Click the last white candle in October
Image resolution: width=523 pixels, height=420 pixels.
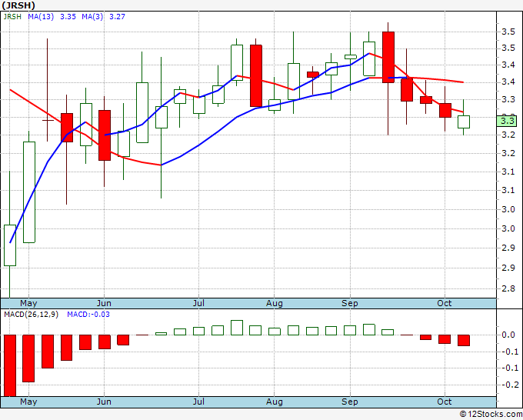point(463,122)
